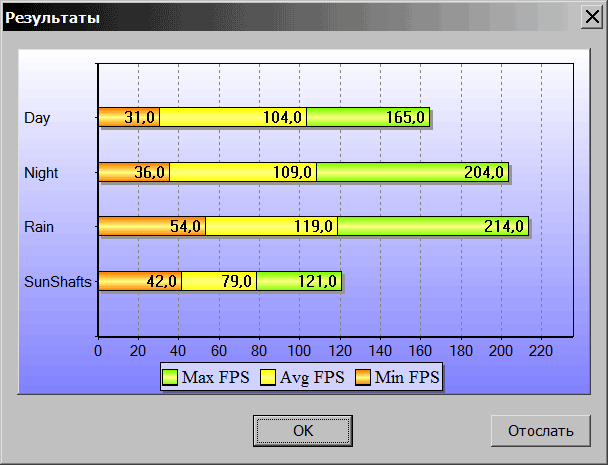Select the Day Min FPS bar labeled 31,0
The width and height of the screenshot is (608, 465).
click(x=129, y=117)
